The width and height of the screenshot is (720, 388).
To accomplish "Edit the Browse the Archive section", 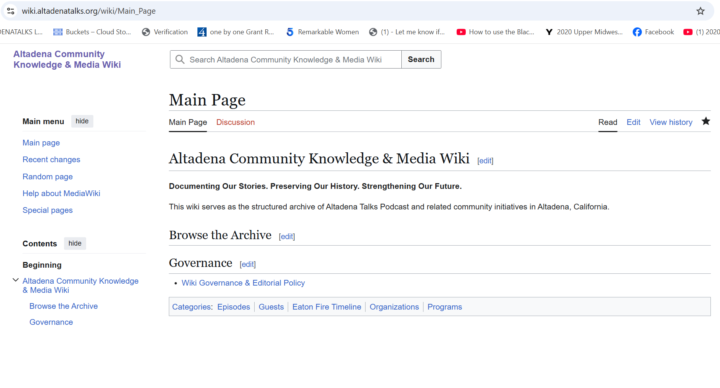I will coord(287,236).
